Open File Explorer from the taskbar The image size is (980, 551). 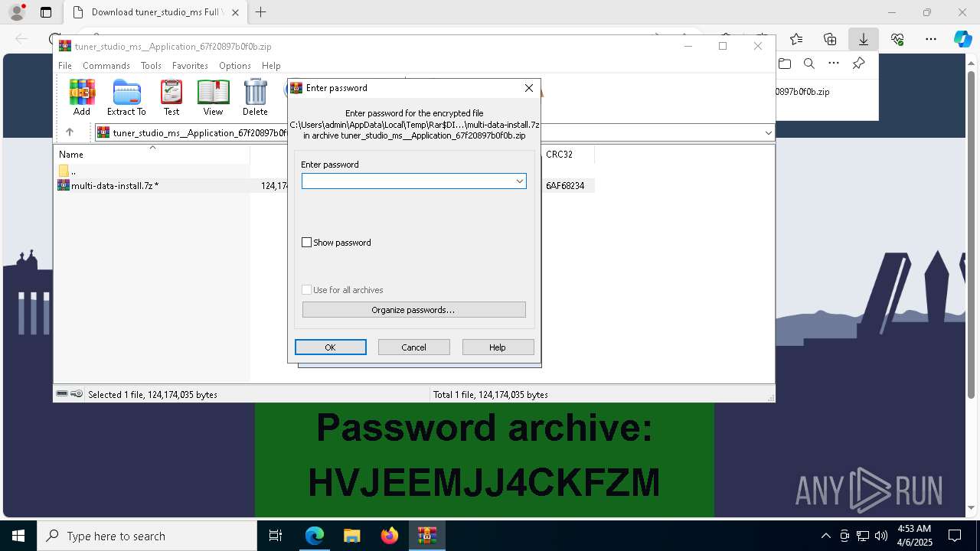[352, 536]
